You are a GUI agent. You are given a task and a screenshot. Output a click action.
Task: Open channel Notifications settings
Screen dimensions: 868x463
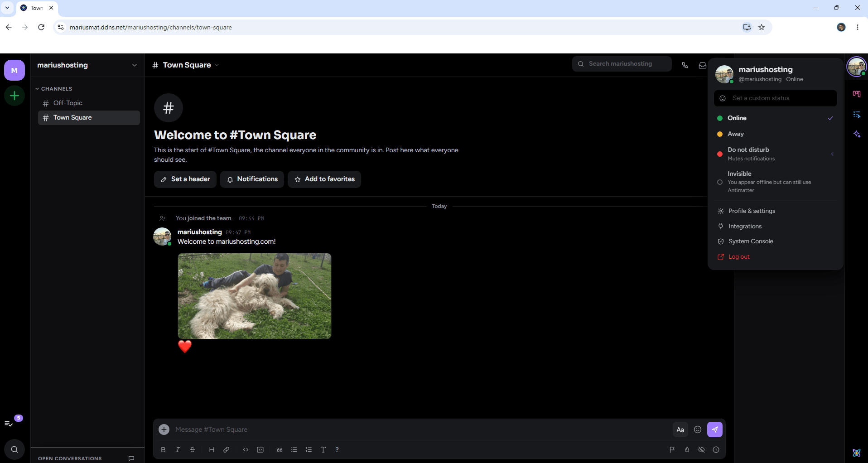(252, 179)
